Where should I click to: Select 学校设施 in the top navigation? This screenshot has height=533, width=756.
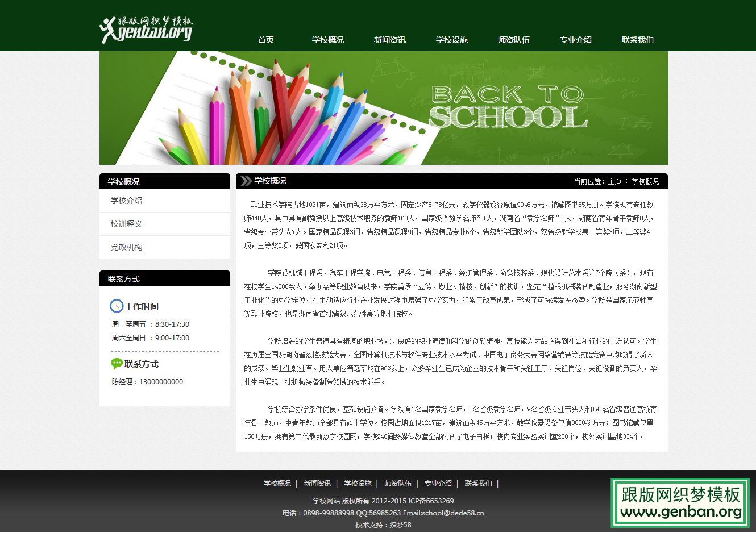[452, 40]
